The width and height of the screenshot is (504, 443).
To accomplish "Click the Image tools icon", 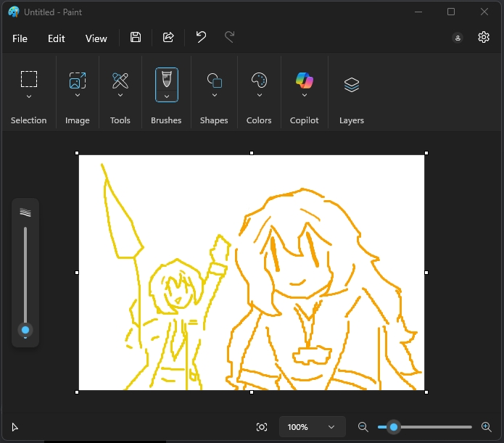I will click(78, 80).
